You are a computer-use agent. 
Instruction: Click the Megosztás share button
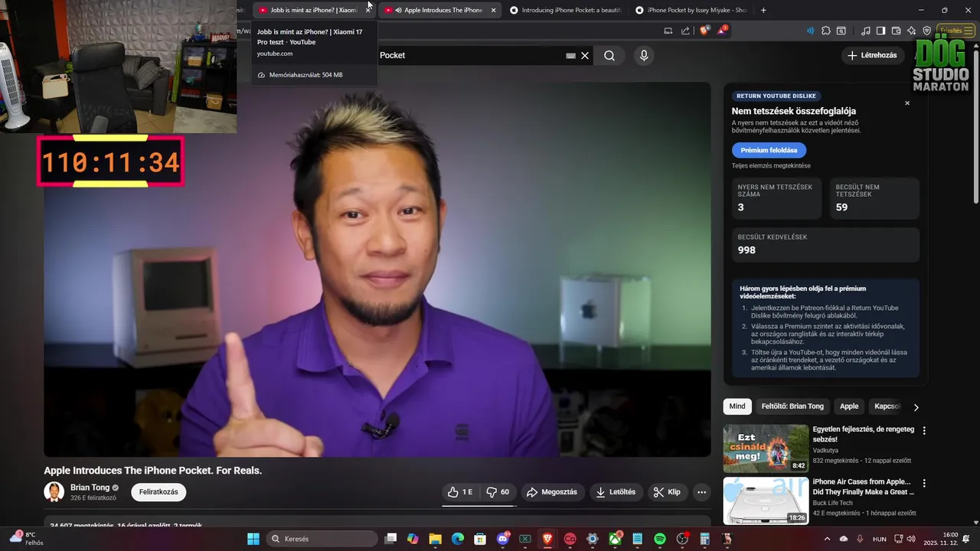pyautogui.click(x=552, y=492)
